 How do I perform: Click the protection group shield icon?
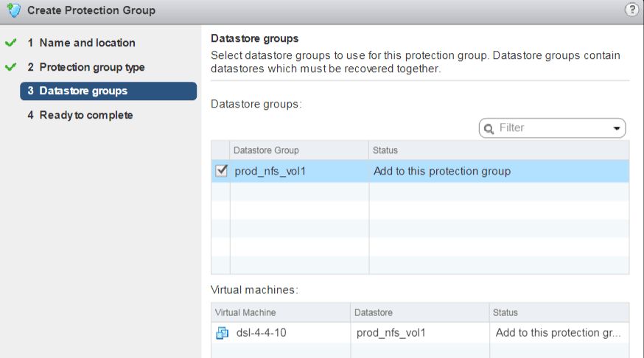click(13, 10)
